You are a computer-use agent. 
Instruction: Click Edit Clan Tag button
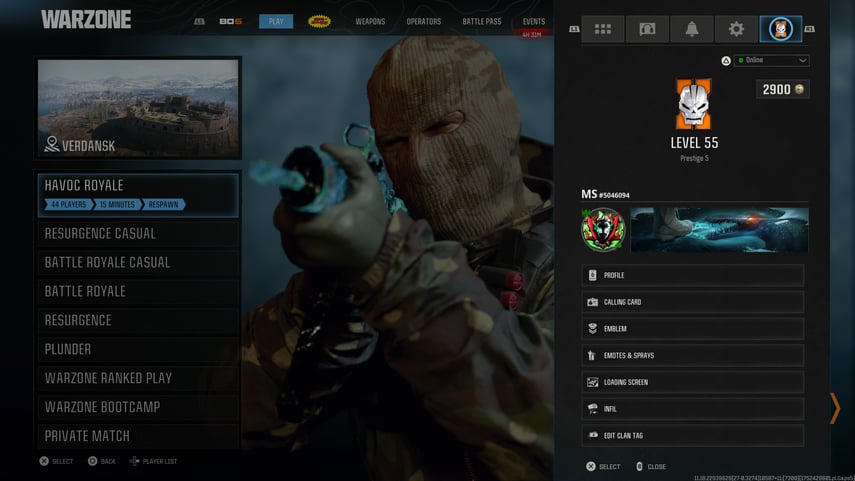[692, 435]
